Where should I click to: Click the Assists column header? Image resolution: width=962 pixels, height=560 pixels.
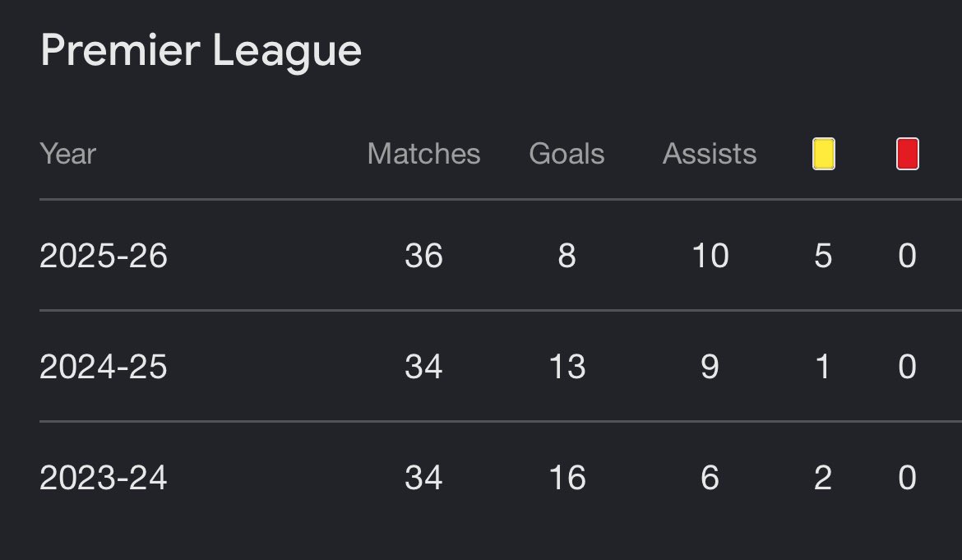point(710,153)
